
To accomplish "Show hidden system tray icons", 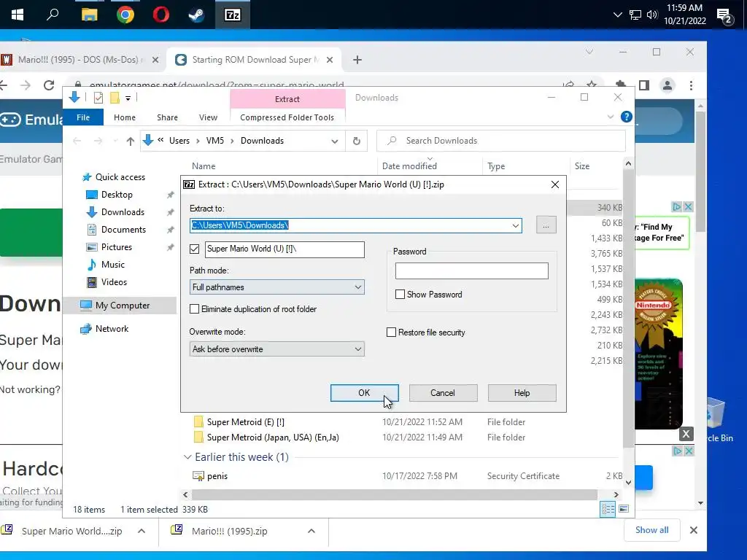I will pos(618,15).
